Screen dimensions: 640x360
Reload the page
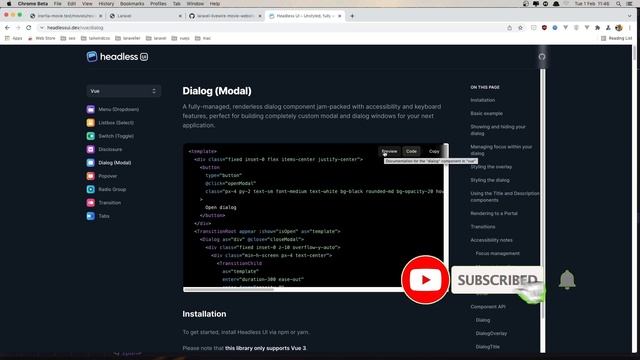coord(29,28)
